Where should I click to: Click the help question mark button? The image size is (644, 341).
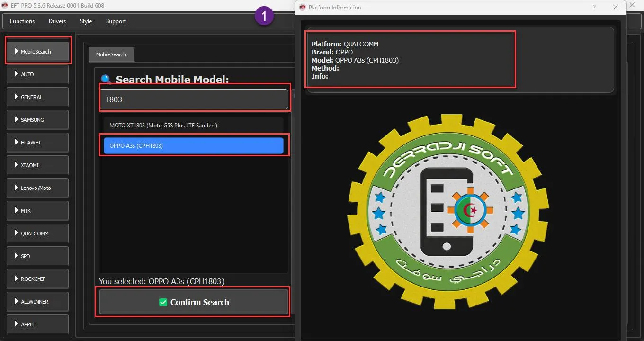click(594, 7)
